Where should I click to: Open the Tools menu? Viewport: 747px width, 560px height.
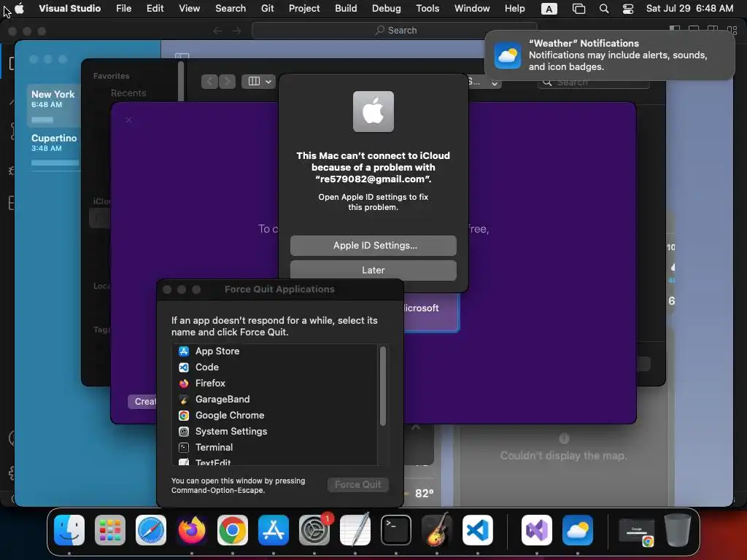click(x=427, y=9)
